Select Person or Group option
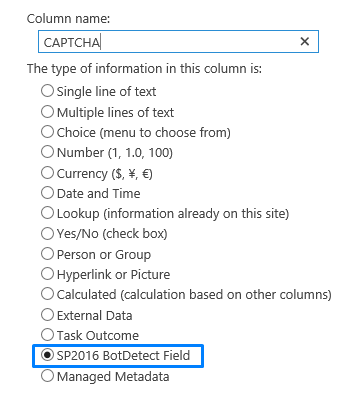The width and height of the screenshot is (360, 407). pos(47,254)
